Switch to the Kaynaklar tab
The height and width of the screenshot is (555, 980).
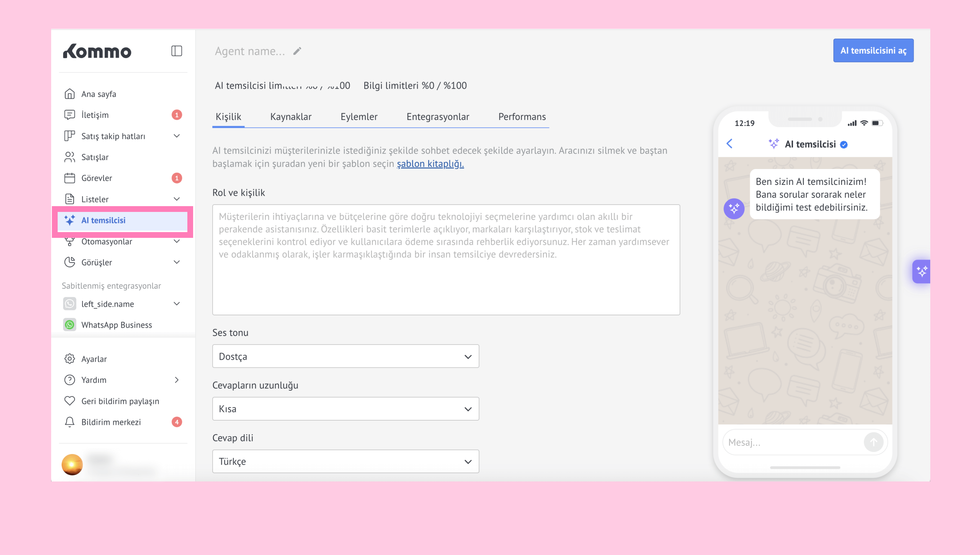[x=290, y=117]
